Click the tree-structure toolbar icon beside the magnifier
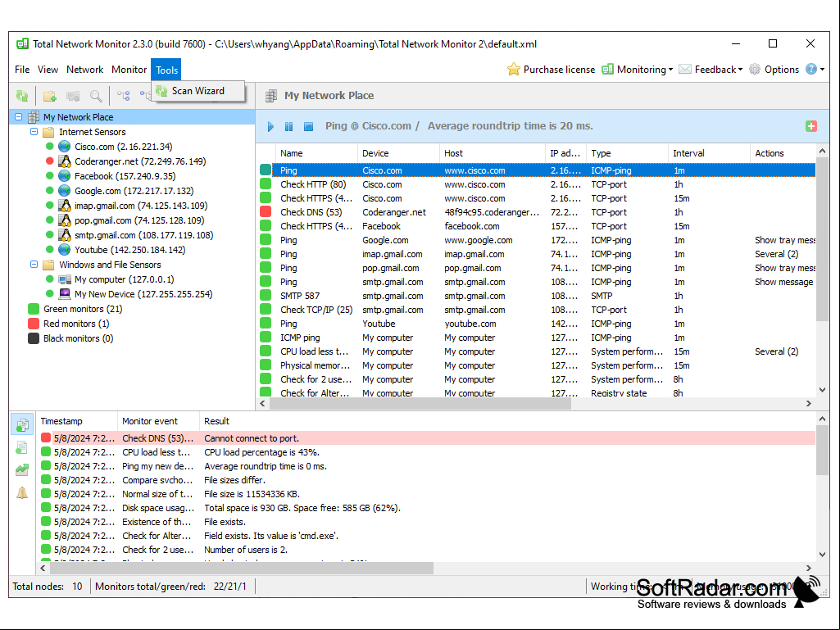840x630 pixels. [124, 96]
